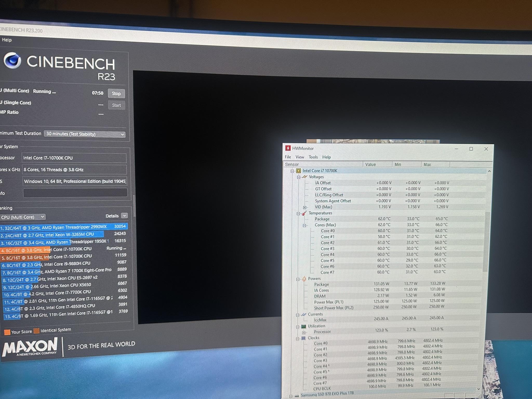
Task: Open the File menu in HWMonitor
Action: click(x=288, y=157)
